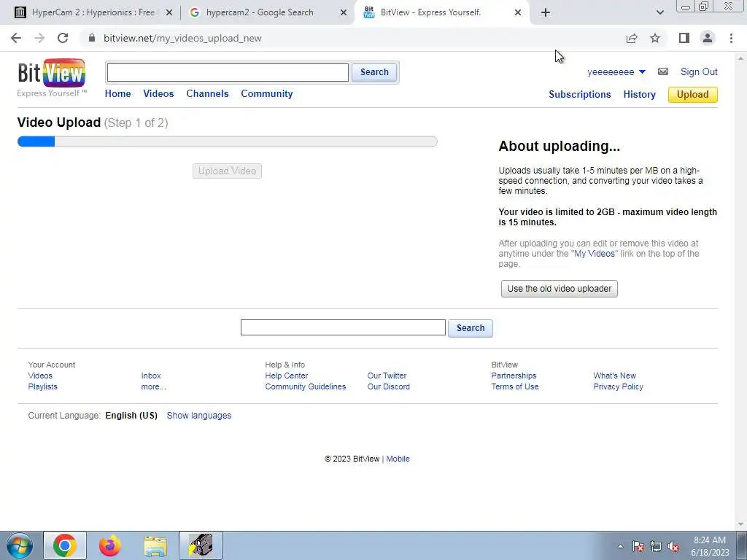
Task: Click the padlock site info icon
Action: pyautogui.click(x=92, y=38)
